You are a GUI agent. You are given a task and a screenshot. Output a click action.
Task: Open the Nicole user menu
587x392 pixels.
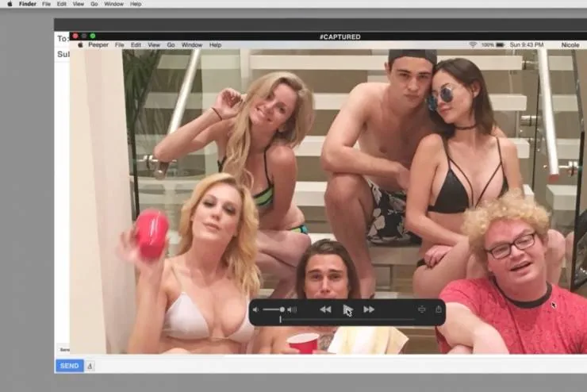click(570, 45)
